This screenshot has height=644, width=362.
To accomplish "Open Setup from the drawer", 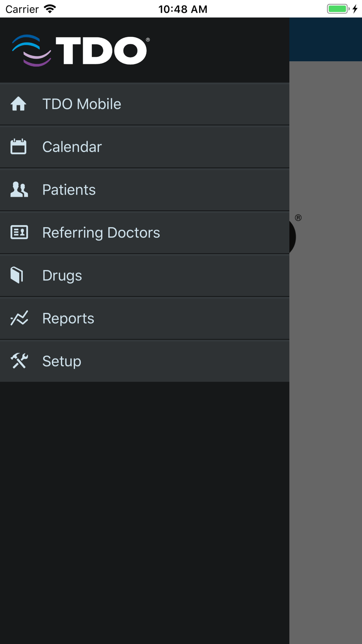I will coord(62,361).
